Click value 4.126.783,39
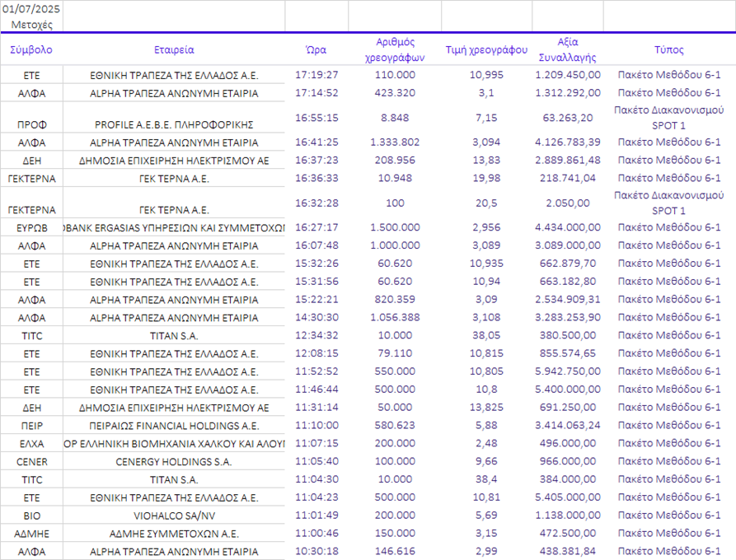736x560 pixels. click(568, 142)
